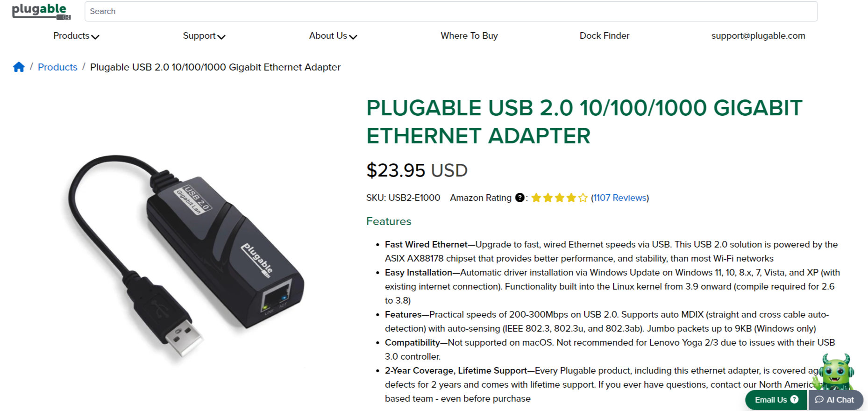Screen dimensions: 868x411
Task: Click the support@plugable.com email link
Action: [x=758, y=36]
